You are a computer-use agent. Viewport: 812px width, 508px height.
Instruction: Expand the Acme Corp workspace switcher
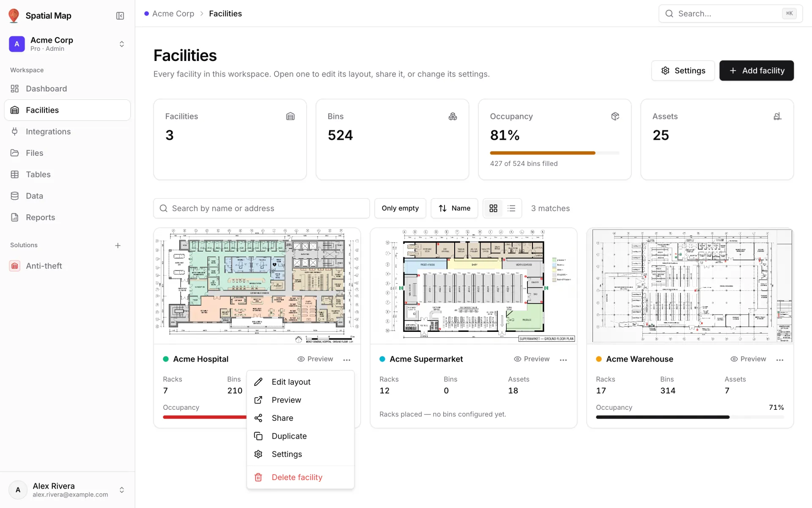(x=67, y=44)
